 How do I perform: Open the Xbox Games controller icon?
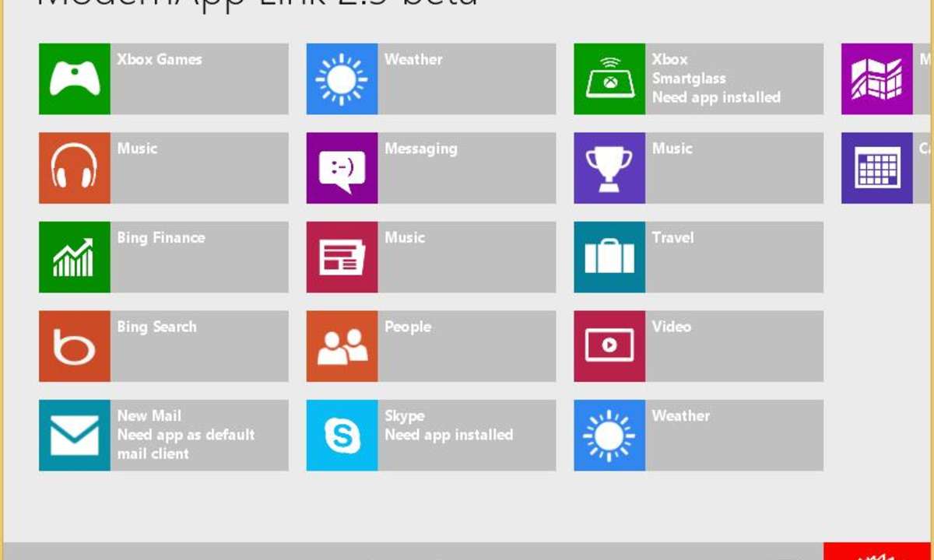(75, 79)
